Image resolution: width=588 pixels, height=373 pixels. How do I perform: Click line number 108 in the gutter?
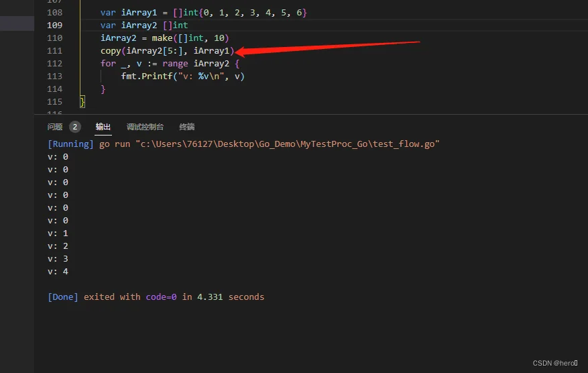pos(55,13)
